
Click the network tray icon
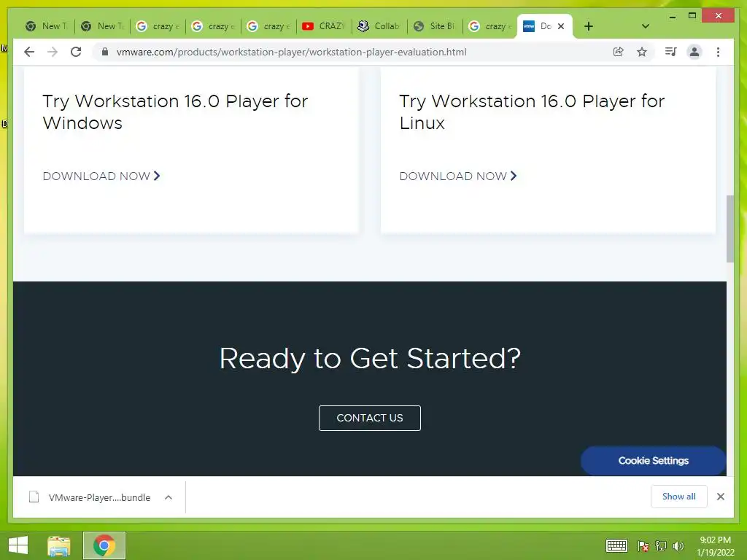pyautogui.click(x=661, y=546)
